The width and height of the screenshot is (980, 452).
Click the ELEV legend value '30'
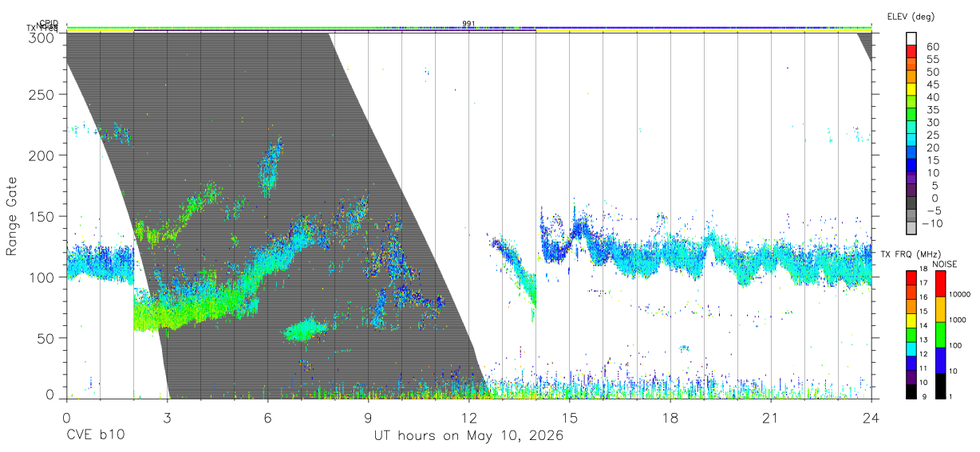tap(931, 123)
